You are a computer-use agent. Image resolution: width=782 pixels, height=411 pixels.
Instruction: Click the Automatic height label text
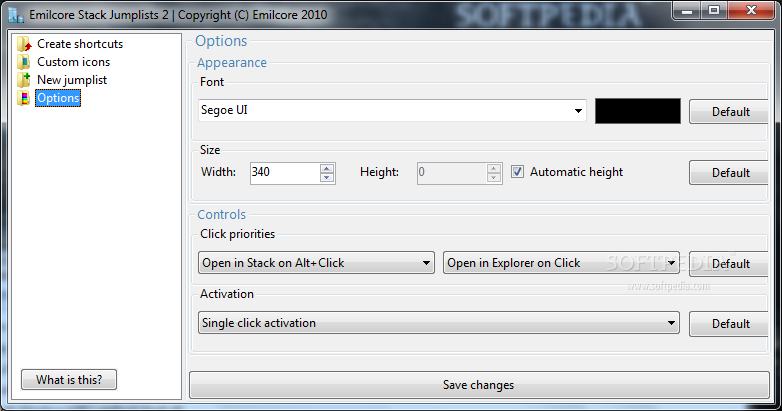[577, 172]
